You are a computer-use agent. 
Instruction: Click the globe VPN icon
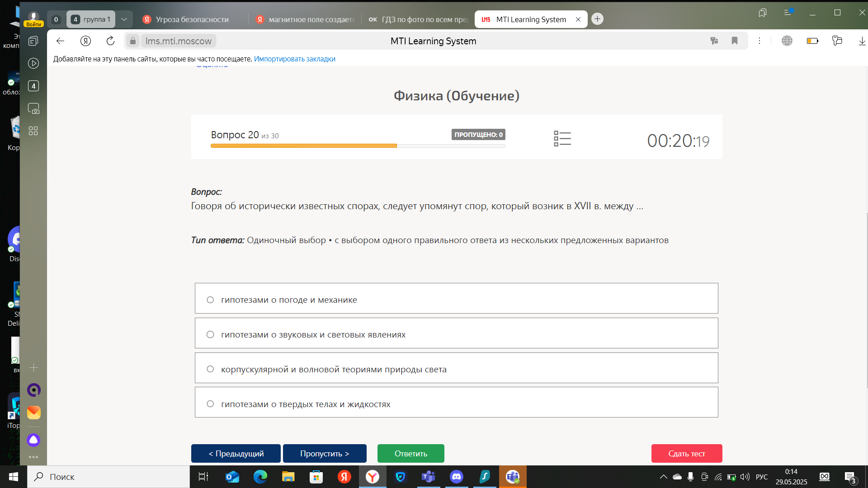click(787, 41)
